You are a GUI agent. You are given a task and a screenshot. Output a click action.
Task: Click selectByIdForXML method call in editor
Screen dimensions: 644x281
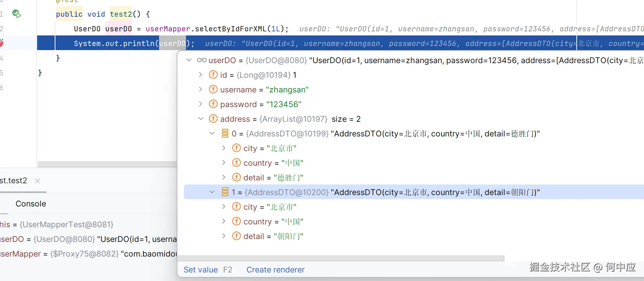tap(231, 29)
